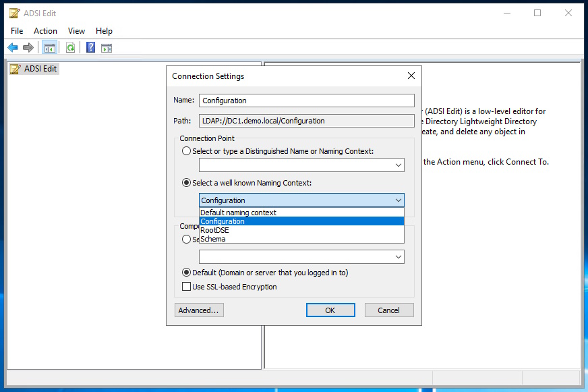The width and height of the screenshot is (588, 392).
Task: Choose Default domain or server radio option
Action: tap(186, 273)
